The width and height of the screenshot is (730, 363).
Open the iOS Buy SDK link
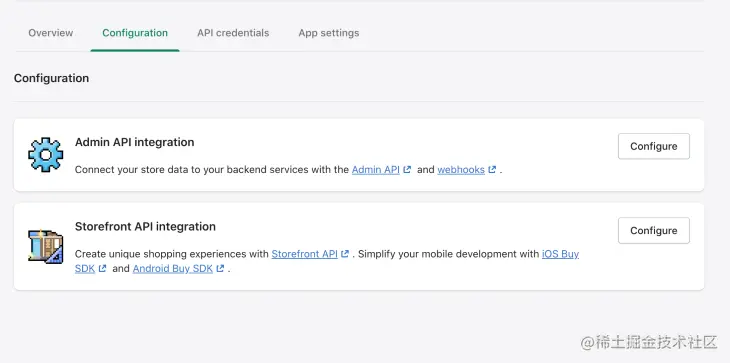560,254
